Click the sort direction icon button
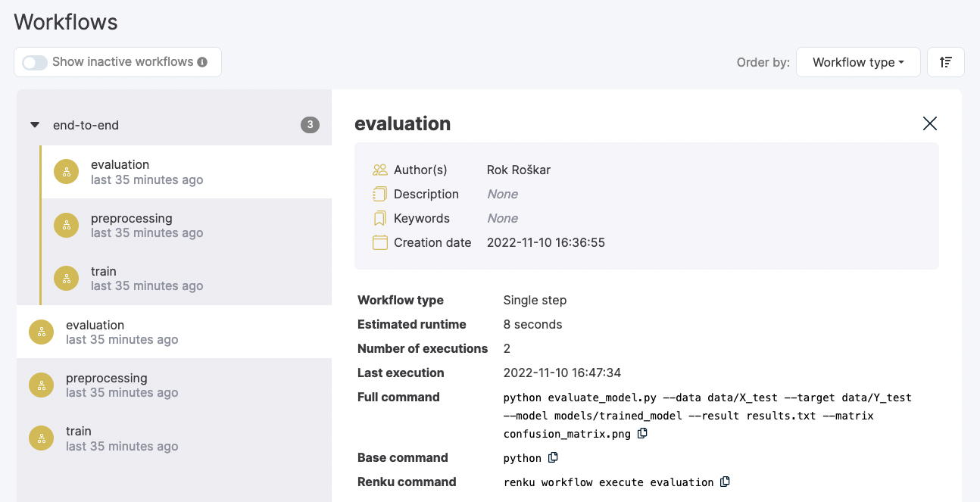The image size is (980, 502). 945,62
